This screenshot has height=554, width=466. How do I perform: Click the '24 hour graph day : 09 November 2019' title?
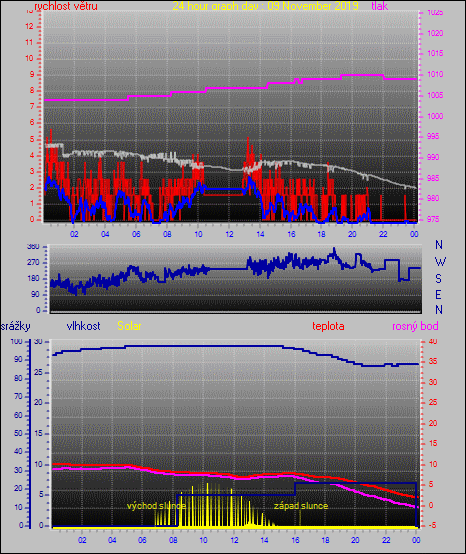(x=265, y=6)
